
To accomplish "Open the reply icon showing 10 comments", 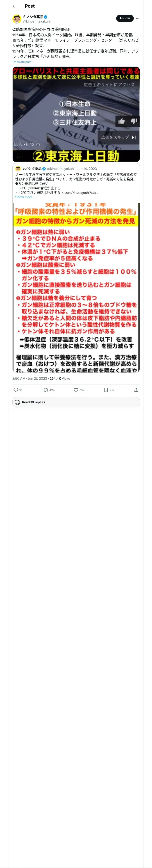I will [x=18, y=390].
